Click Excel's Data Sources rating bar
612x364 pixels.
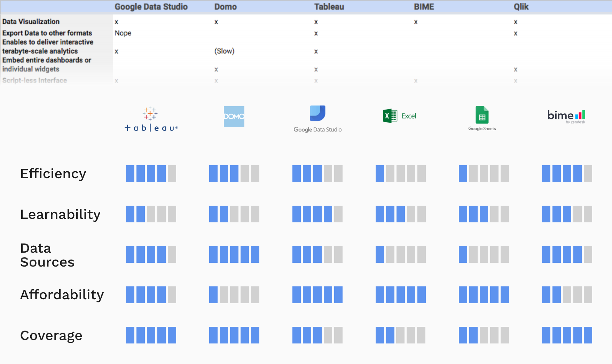(x=401, y=254)
